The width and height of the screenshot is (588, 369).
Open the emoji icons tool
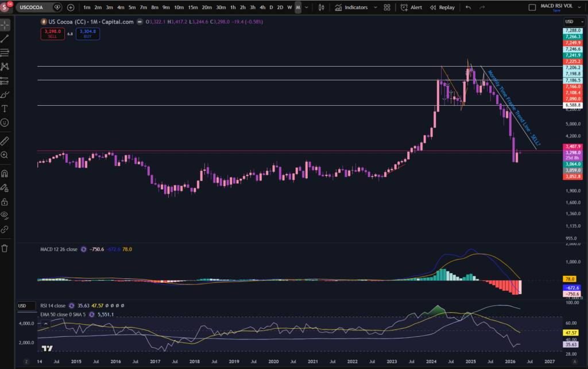tap(5, 123)
